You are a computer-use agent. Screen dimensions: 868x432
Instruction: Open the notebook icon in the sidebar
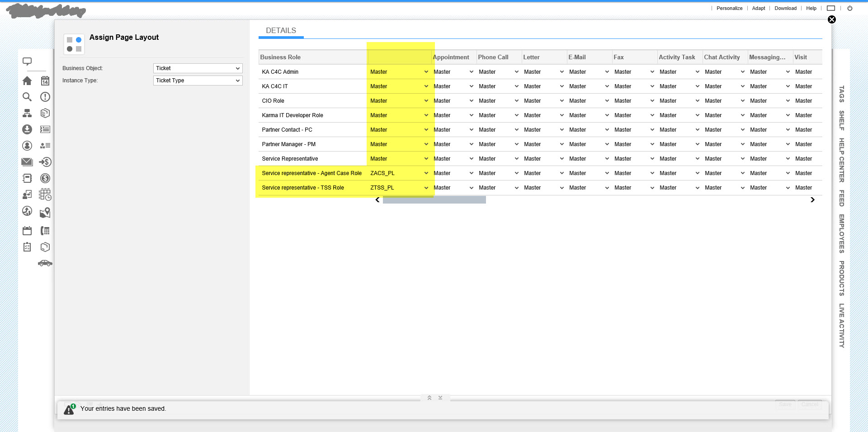[27, 178]
